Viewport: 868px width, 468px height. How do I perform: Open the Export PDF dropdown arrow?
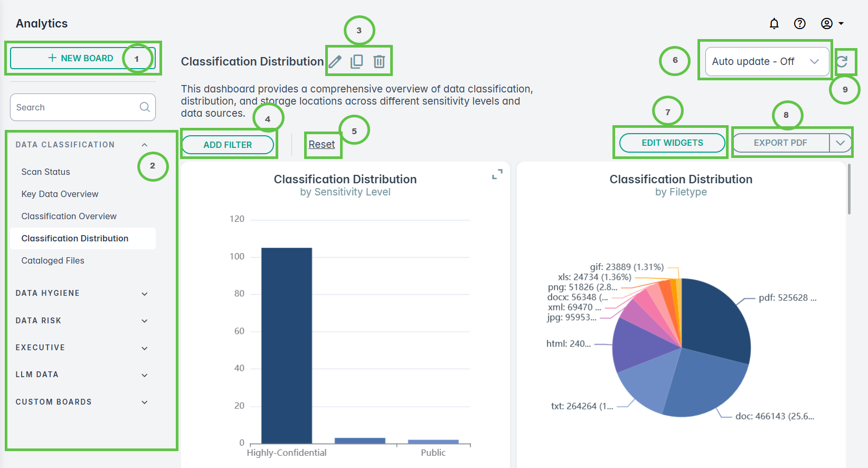click(x=840, y=143)
